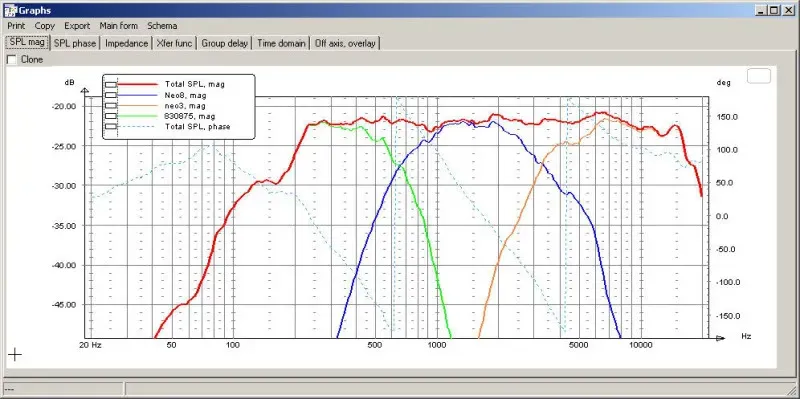Switch to the Time domain tab
The width and height of the screenshot is (800, 399).
click(x=281, y=43)
